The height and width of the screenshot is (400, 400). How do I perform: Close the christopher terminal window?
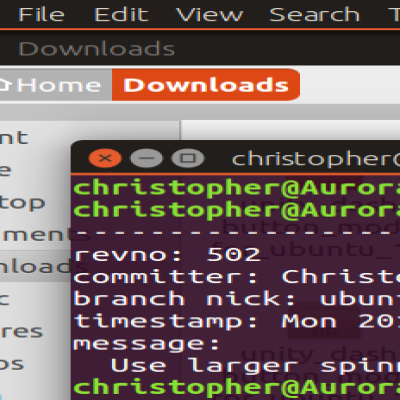tap(105, 158)
